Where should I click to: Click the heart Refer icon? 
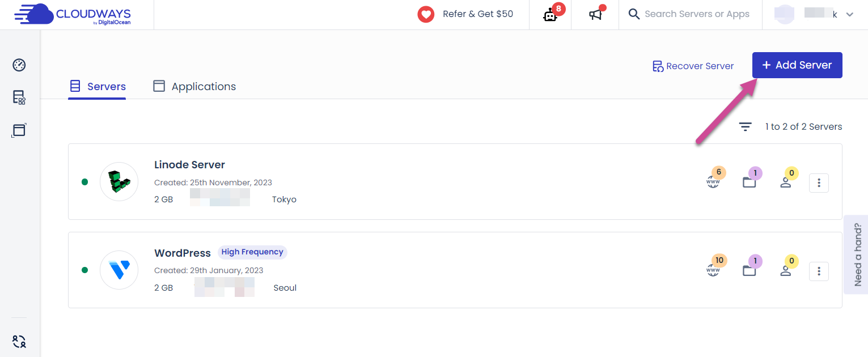426,14
